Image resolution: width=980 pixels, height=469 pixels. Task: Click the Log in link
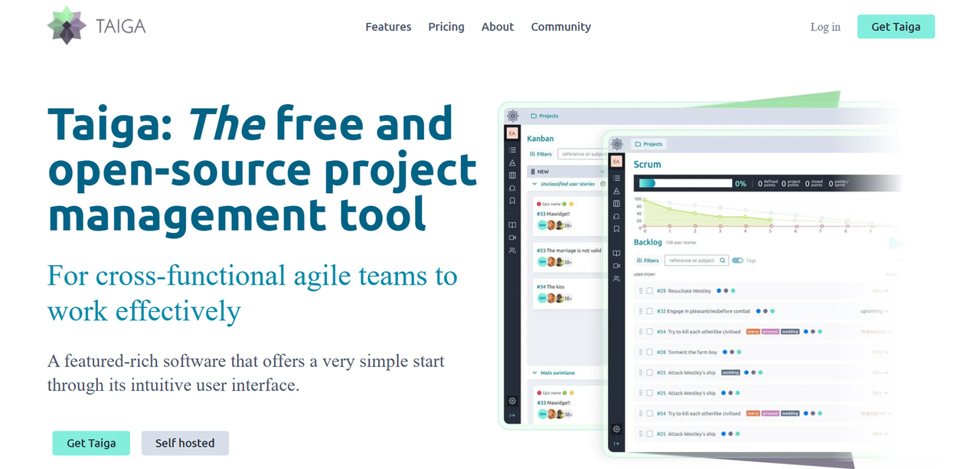click(825, 27)
